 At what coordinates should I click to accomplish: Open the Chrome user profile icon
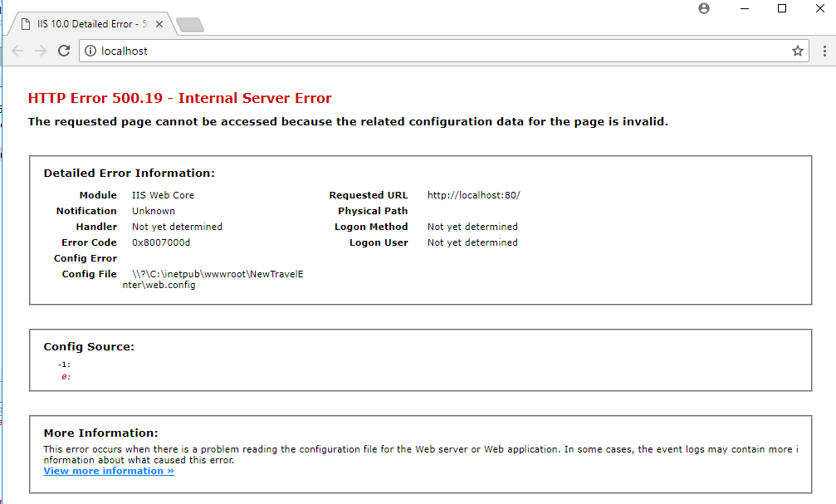pyautogui.click(x=704, y=8)
